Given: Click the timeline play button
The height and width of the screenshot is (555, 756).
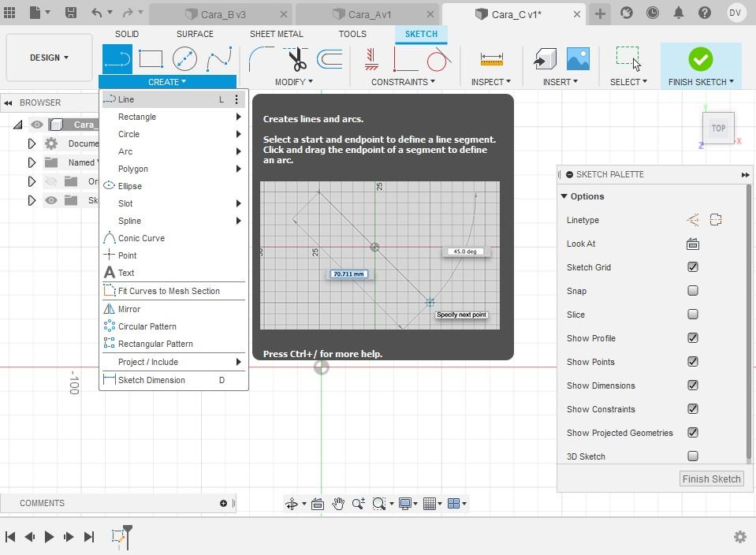Looking at the screenshot, I should pyautogui.click(x=49, y=537).
